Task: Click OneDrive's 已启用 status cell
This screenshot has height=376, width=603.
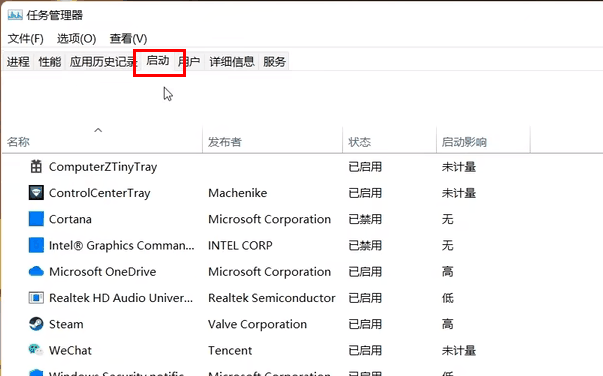Action: 365,272
